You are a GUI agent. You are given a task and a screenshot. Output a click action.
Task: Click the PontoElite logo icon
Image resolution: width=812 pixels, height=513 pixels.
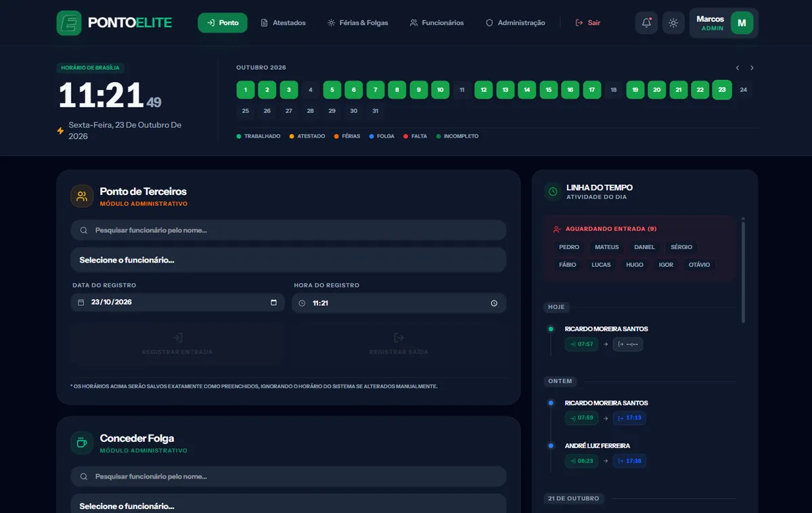(69, 23)
